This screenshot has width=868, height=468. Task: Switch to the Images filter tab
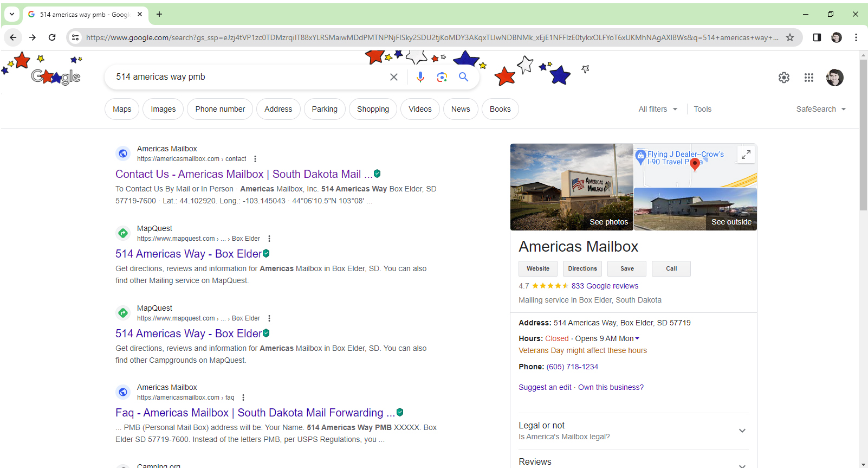pos(163,109)
